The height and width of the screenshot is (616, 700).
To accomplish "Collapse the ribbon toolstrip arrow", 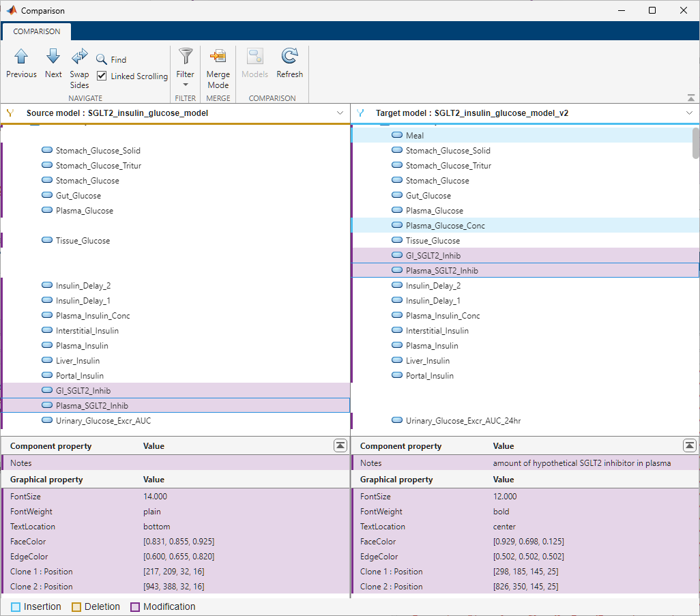I will pos(690,98).
